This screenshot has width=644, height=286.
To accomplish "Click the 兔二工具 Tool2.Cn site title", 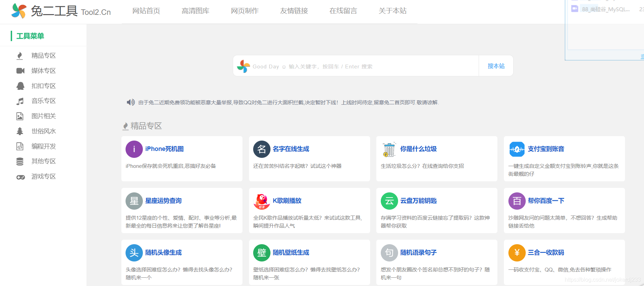I will click(x=71, y=11).
